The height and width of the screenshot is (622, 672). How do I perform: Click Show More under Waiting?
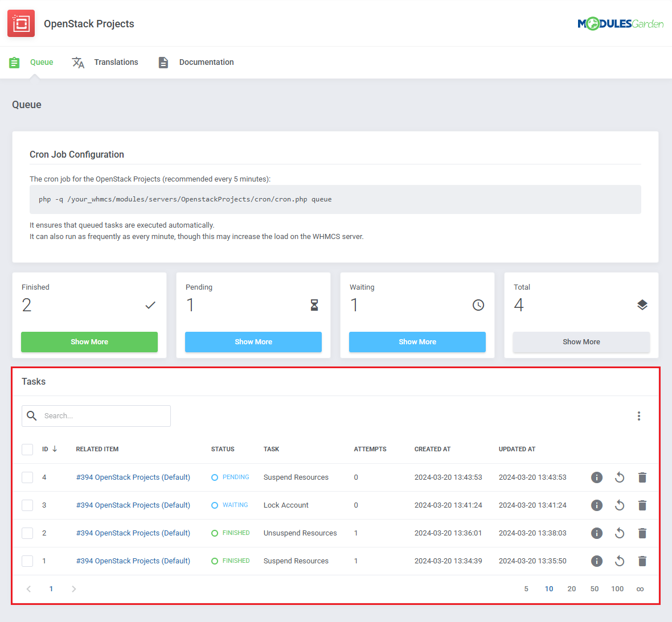coord(417,342)
